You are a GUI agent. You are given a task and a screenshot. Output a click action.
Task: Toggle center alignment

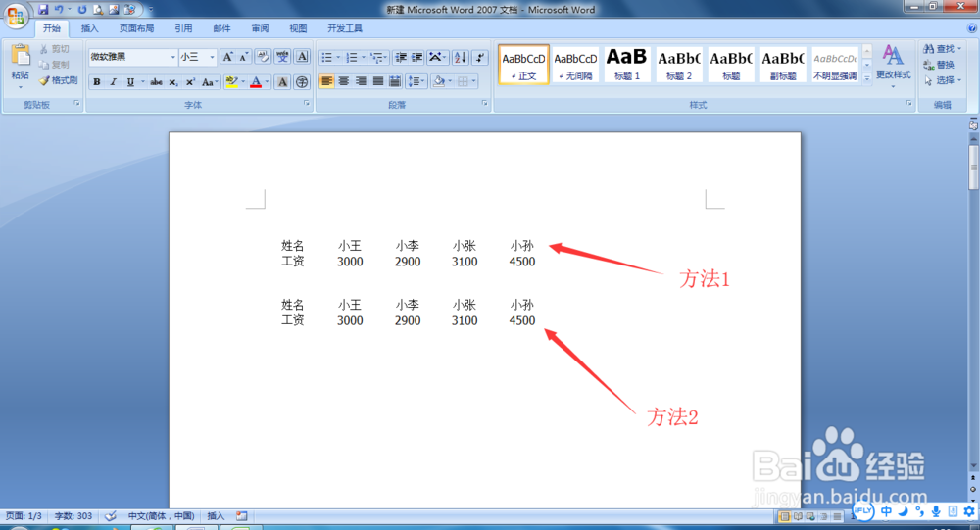[344, 81]
